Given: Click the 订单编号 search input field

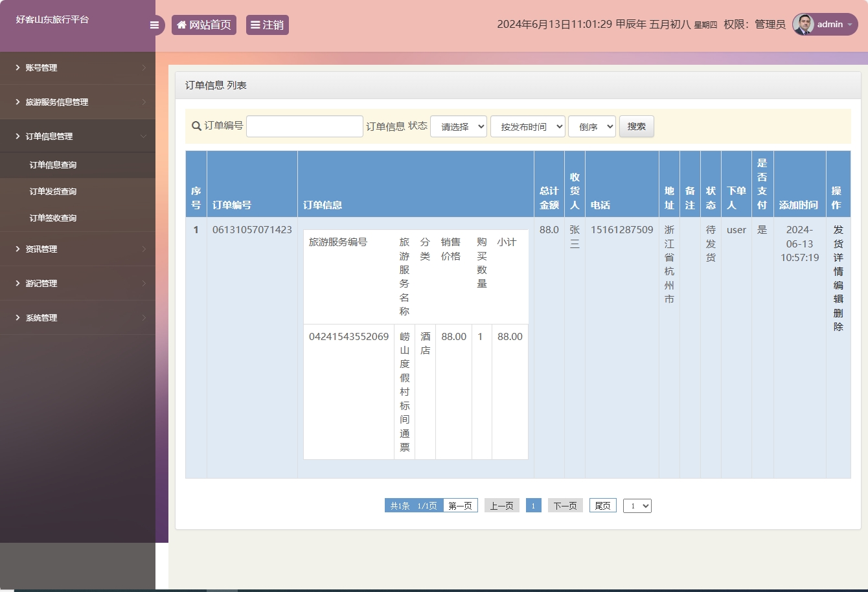Looking at the screenshot, I should coord(304,126).
